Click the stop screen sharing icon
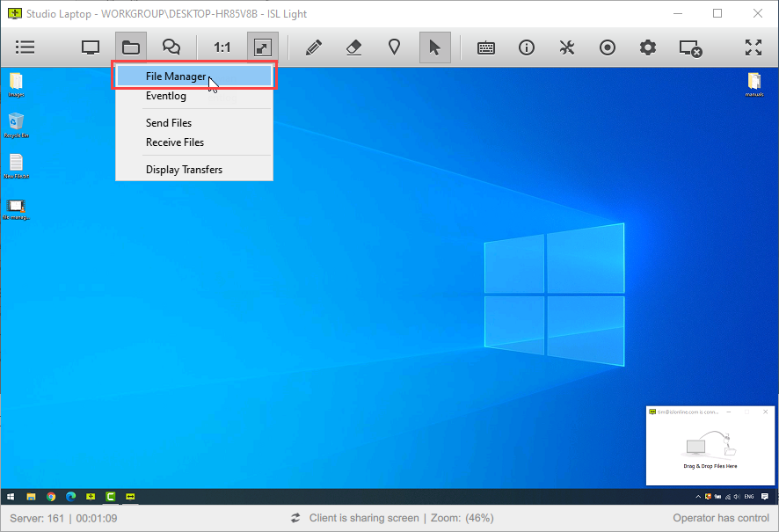The image size is (779, 532). point(690,48)
